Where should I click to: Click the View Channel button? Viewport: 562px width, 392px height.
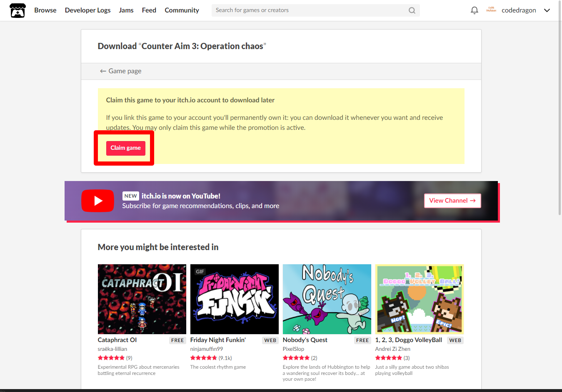coord(452,201)
